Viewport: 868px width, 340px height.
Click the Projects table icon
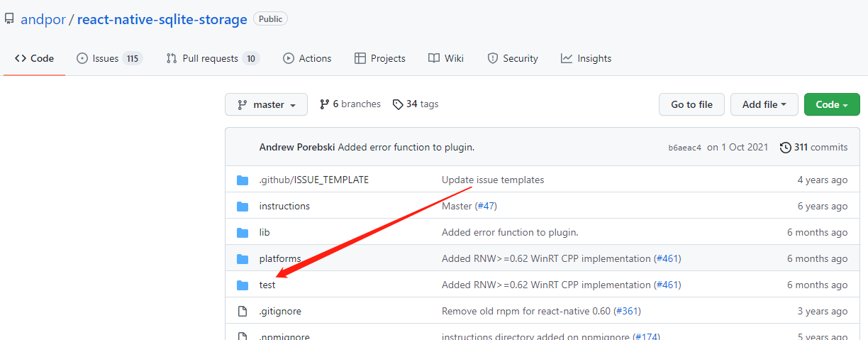coord(360,58)
